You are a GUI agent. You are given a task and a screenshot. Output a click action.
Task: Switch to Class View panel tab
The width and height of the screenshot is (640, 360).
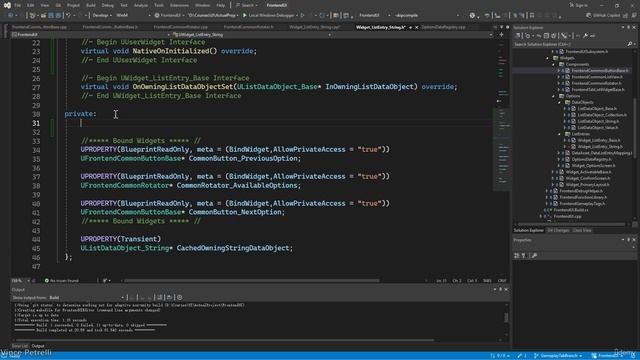[x=582, y=231]
